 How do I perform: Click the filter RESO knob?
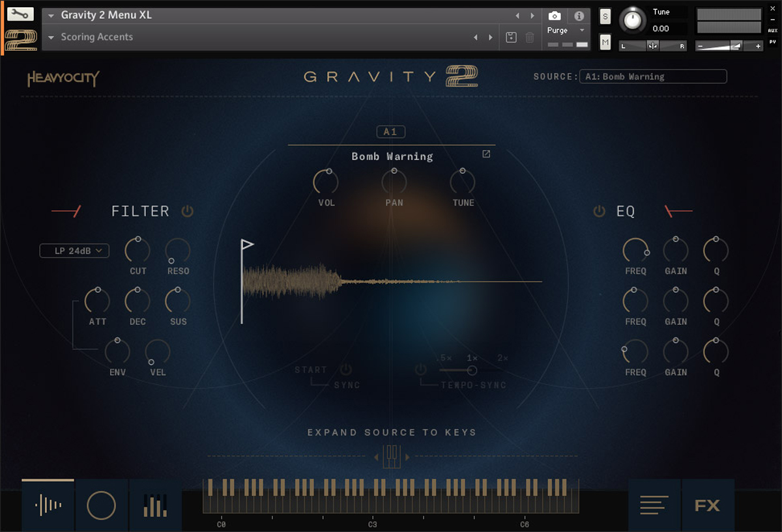click(x=178, y=250)
